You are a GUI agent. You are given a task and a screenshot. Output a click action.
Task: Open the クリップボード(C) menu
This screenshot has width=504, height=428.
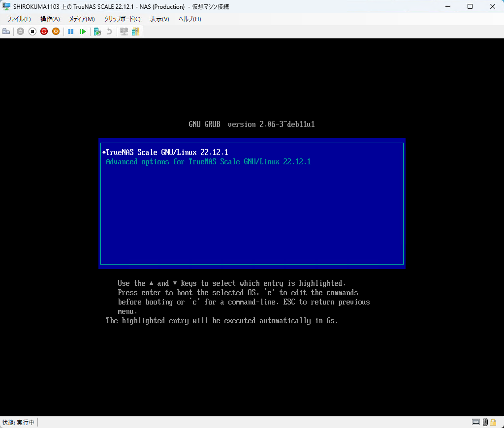click(x=123, y=19)
